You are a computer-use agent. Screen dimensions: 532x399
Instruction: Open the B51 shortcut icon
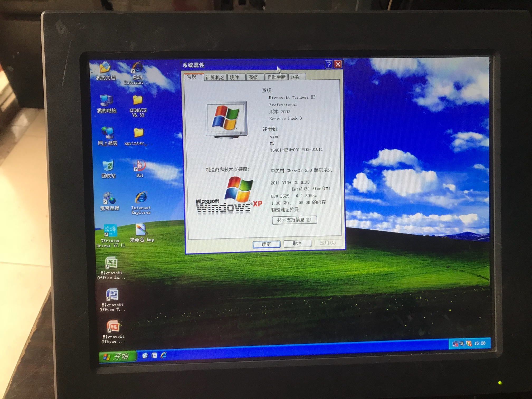140,168
